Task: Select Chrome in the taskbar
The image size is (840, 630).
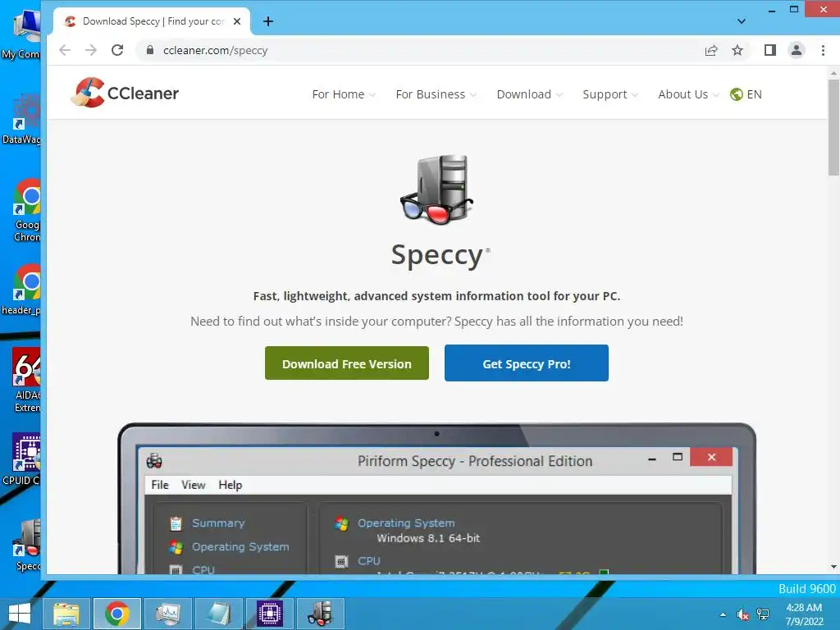Action: click(117, 614)
